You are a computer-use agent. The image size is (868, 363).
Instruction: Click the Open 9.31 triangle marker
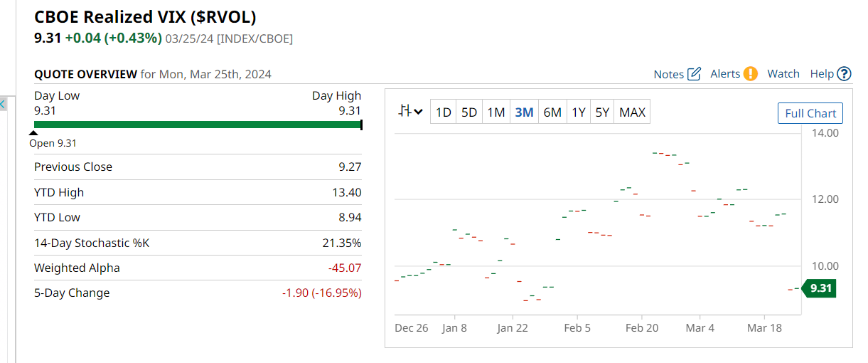[33, 133]
